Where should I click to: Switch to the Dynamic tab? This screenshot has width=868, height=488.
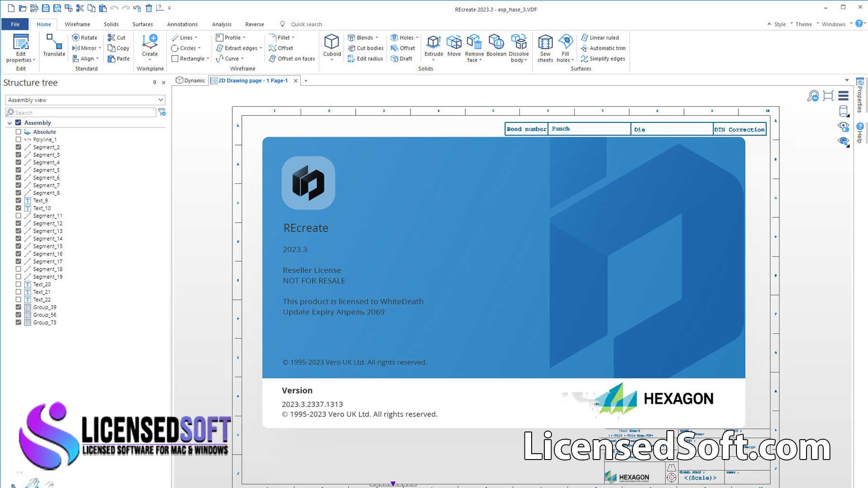(191, 80)
